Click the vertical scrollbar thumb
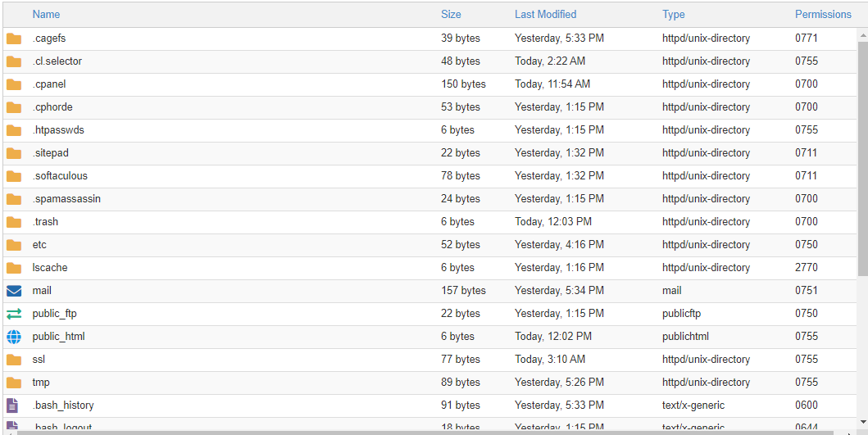The height and width of the screenshot is (435, 868). [863, 158]
